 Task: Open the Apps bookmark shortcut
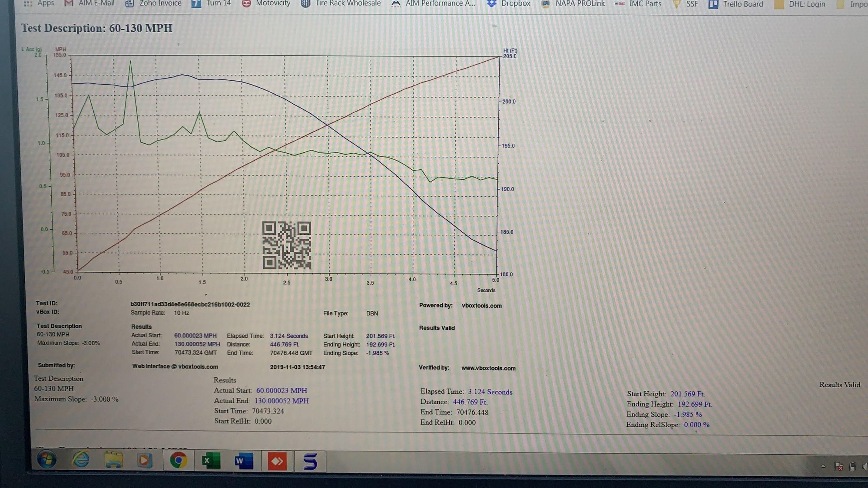point(39,3)
